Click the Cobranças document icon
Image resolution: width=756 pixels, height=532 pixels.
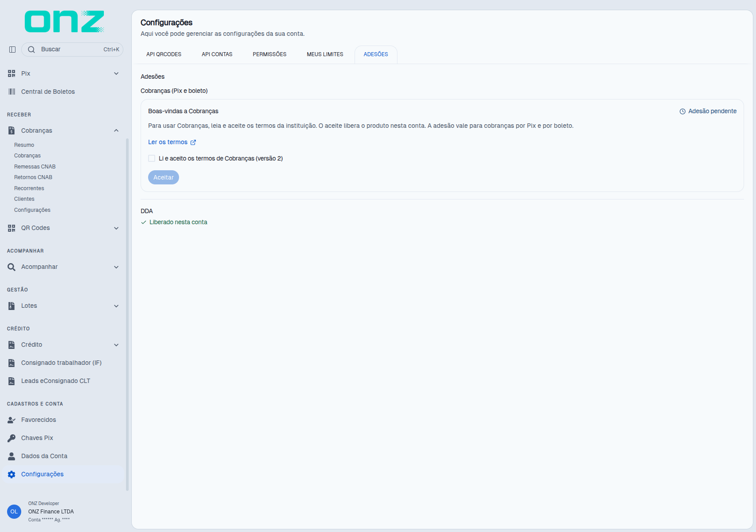11,130
